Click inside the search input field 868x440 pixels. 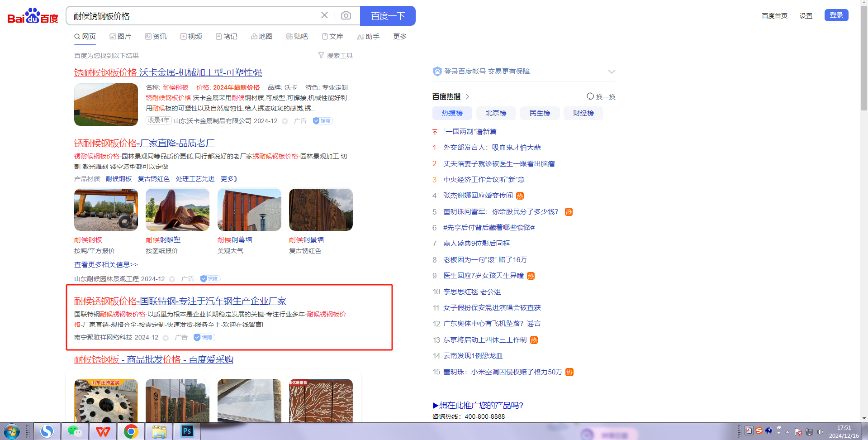[x=194, y=16]
